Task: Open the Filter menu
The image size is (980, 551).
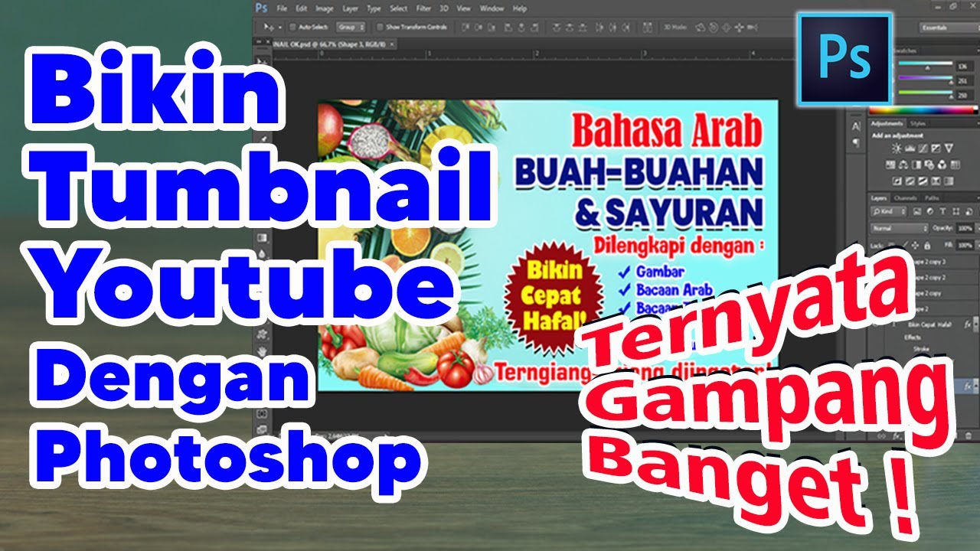Action: coord(423,9)
